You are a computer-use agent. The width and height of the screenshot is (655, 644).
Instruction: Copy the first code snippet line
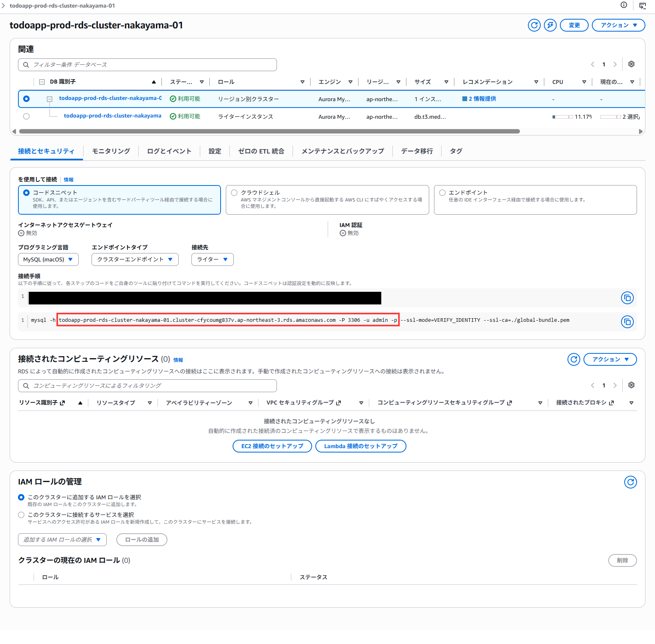tap(627, 298)
